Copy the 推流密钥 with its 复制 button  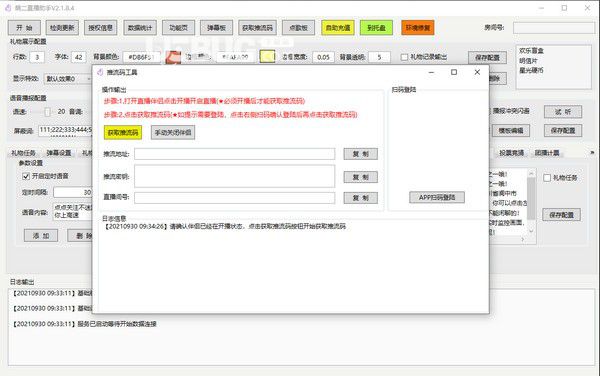tap(360, 177)
